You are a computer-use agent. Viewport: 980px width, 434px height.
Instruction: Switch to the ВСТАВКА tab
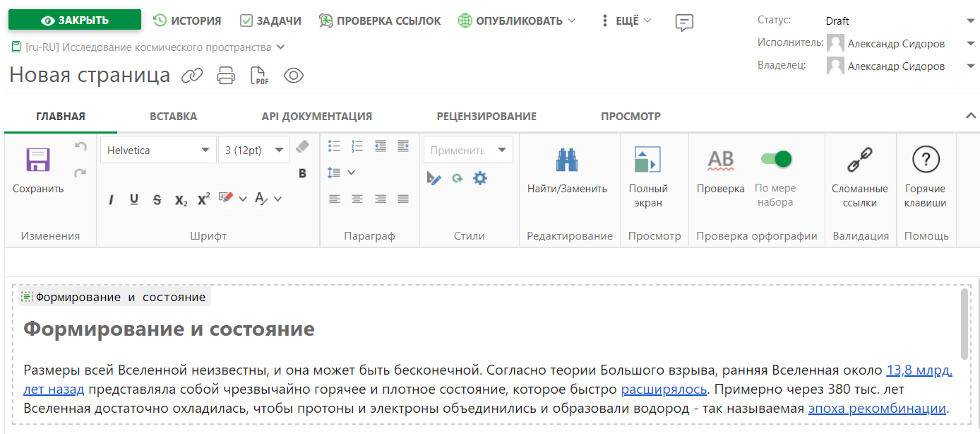(173, 115)
